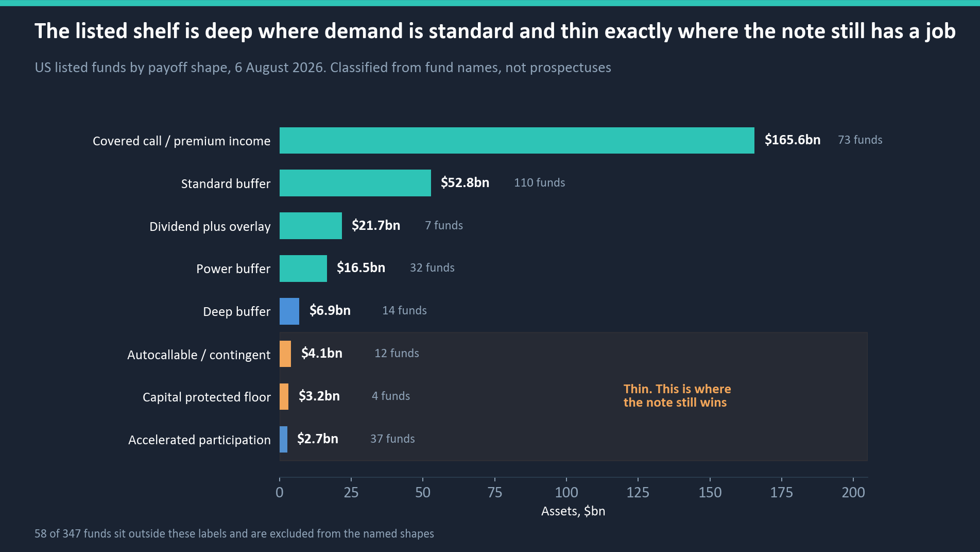Select the Power buffer bar
Screen dimensions: 980x552
point(303,269)
